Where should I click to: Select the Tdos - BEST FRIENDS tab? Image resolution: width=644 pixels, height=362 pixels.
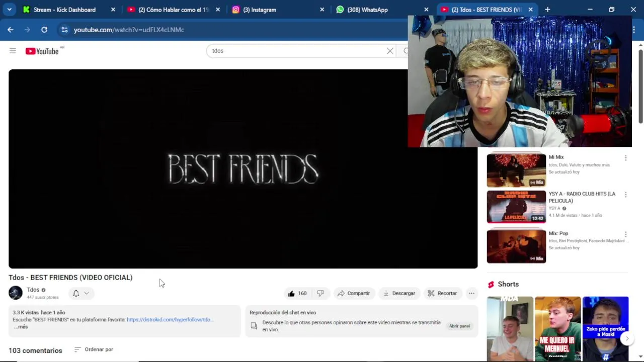tap(481, 10)
